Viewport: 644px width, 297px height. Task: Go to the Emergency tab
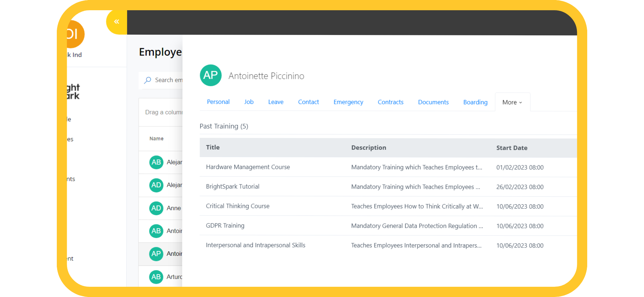click(348, 102)
